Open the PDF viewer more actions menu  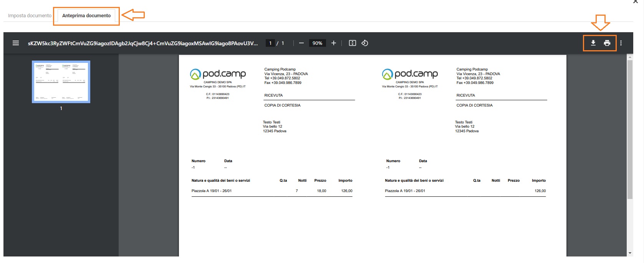(621, 43)
